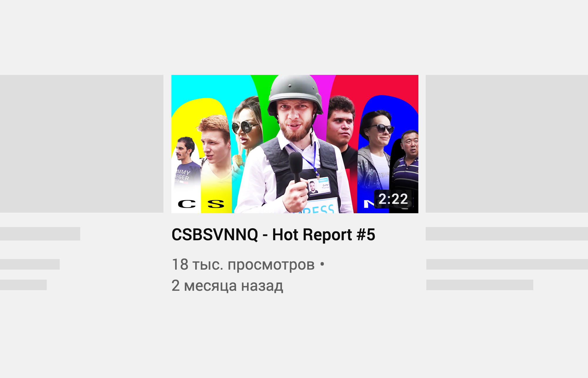Image resolution: width=588 pixels, height=378 pixels.
Task: Select the grey placeholder thumbnail on the left
Action: tap(82, 144)
